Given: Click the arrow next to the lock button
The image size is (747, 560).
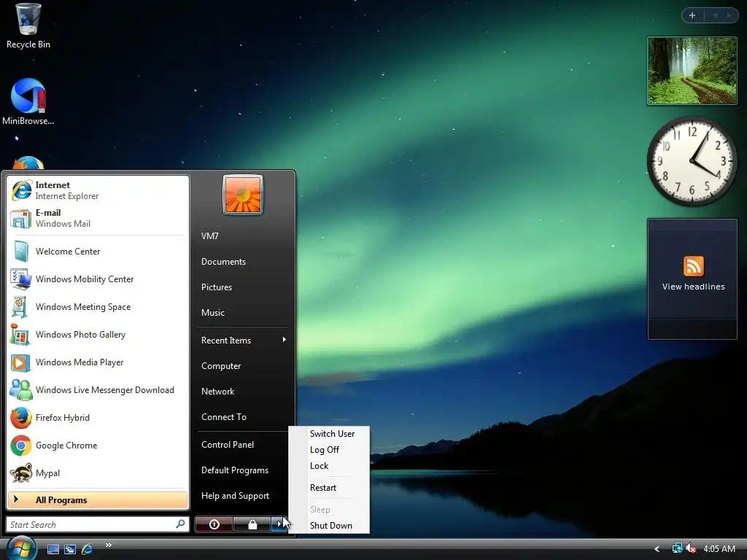Looking at the screenshot, I should [x=279, y=524].
